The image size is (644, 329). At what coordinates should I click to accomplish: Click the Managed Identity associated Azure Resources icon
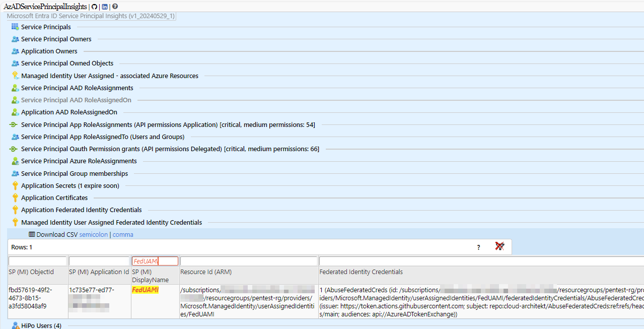(x=15, y=76)
